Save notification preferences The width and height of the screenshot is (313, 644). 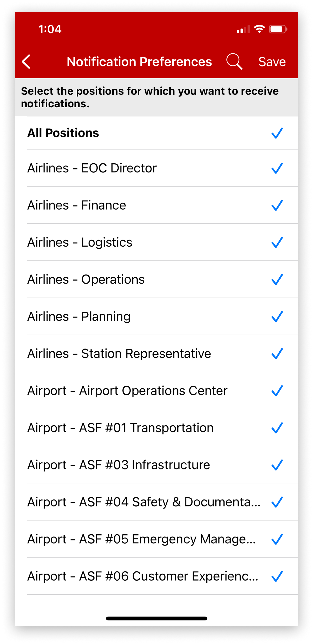(x=272, y=62)
